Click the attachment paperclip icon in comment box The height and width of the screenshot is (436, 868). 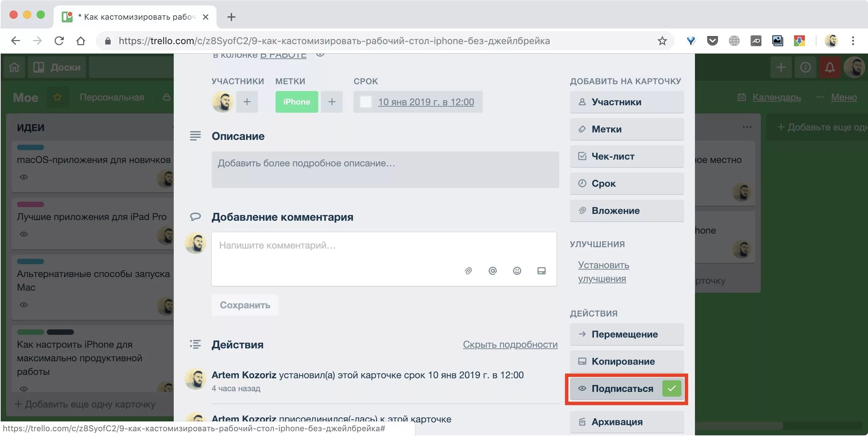(x=468, y=271)
